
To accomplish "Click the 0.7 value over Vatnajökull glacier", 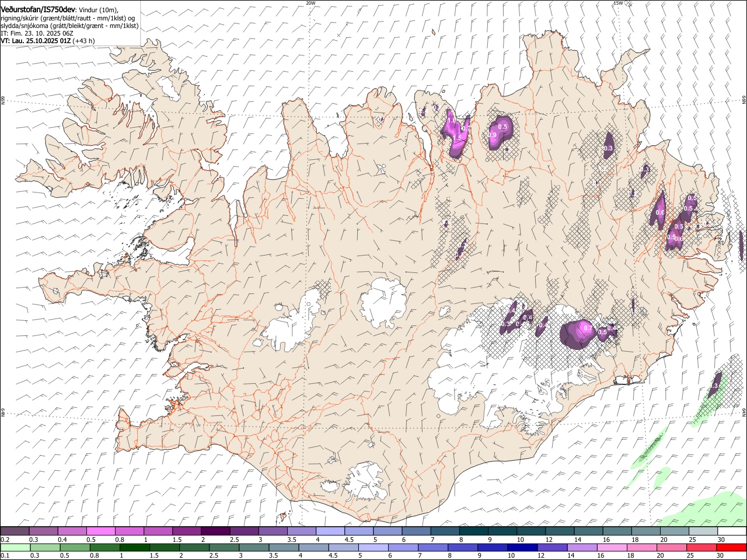I will click(588, 328).
